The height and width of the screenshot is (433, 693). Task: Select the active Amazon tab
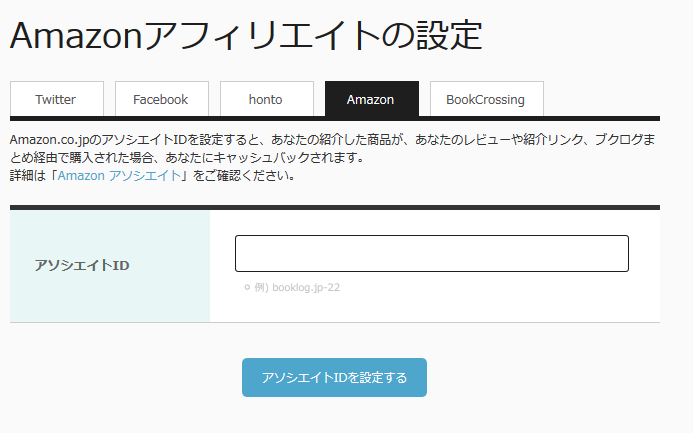click(x=372, y=99)
